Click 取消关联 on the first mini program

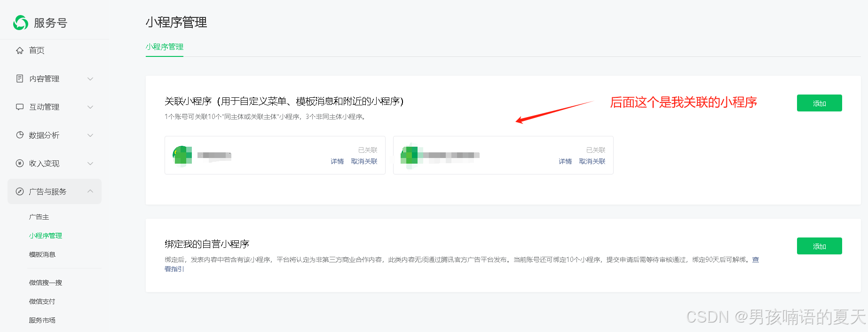pyautogui.click(x=364, y=161)
